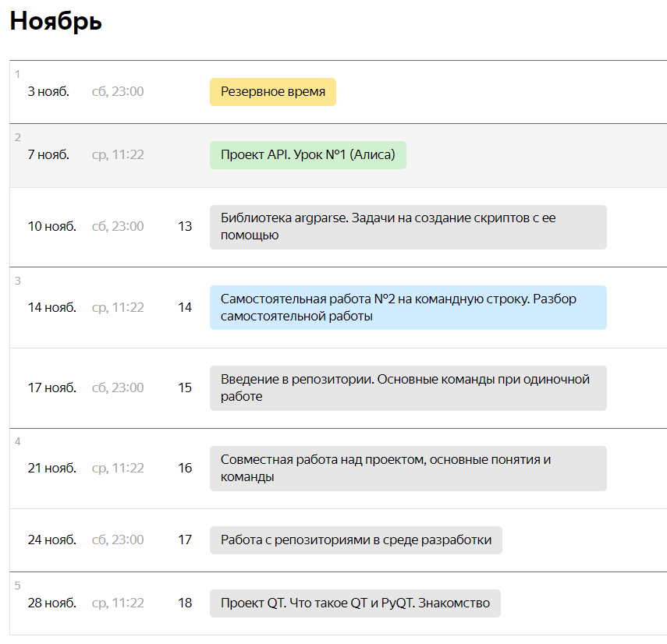
Task: Open the yellow "Резервное время" lesson
Action: (x=273, y=92)
